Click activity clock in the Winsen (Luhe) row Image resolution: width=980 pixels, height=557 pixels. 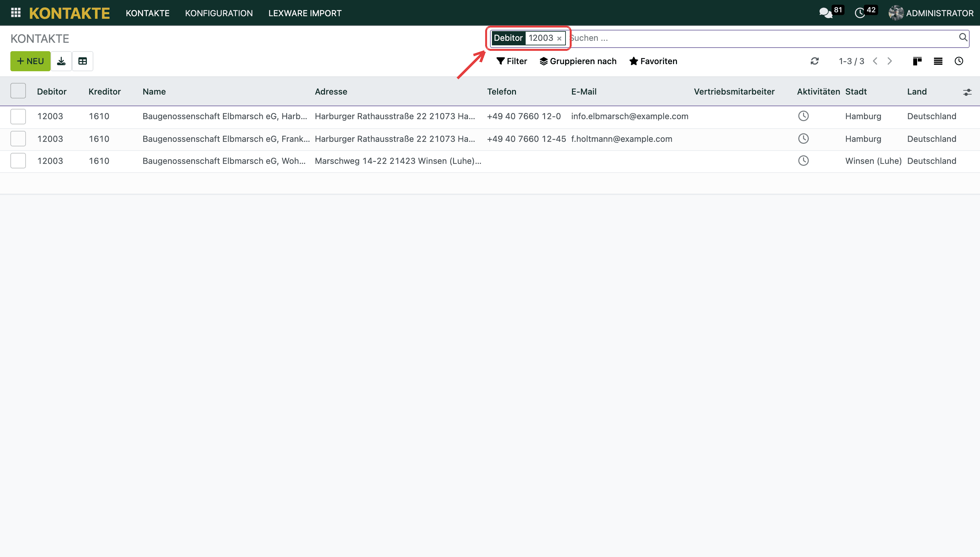pos(803,161)
